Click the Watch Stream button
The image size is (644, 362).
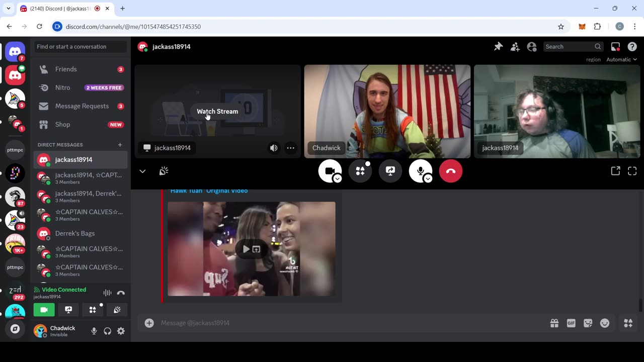click(217, 112)
